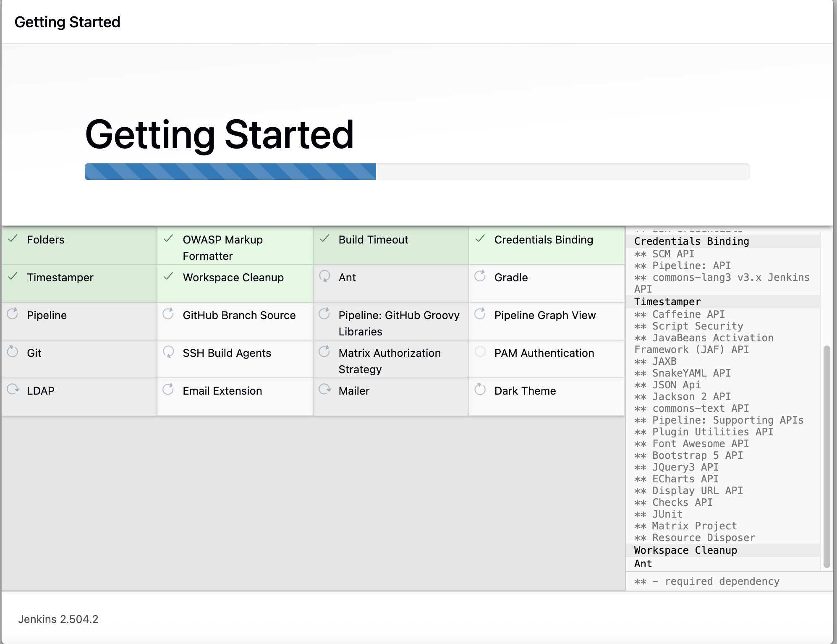837x644 pixels.
Task: Select the Pipeline: GitHub Groovy Libraries label
Action: [399, 323]
